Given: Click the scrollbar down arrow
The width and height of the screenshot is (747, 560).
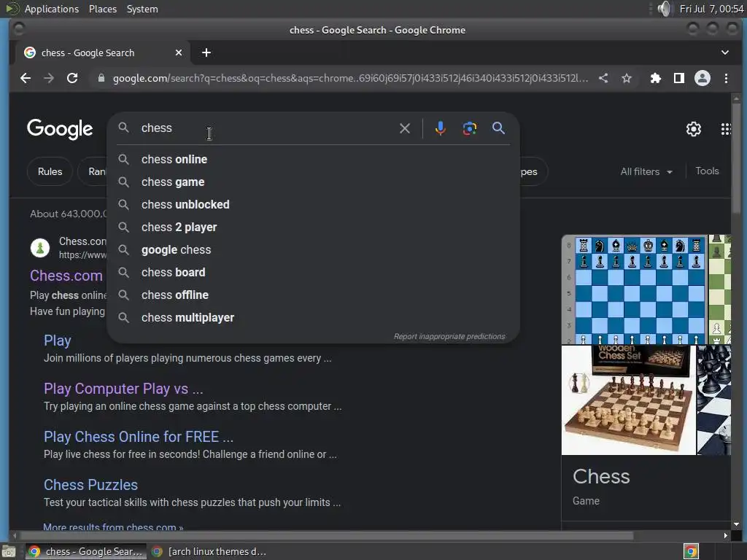Looking at the screenshot, I should (736, 524).
